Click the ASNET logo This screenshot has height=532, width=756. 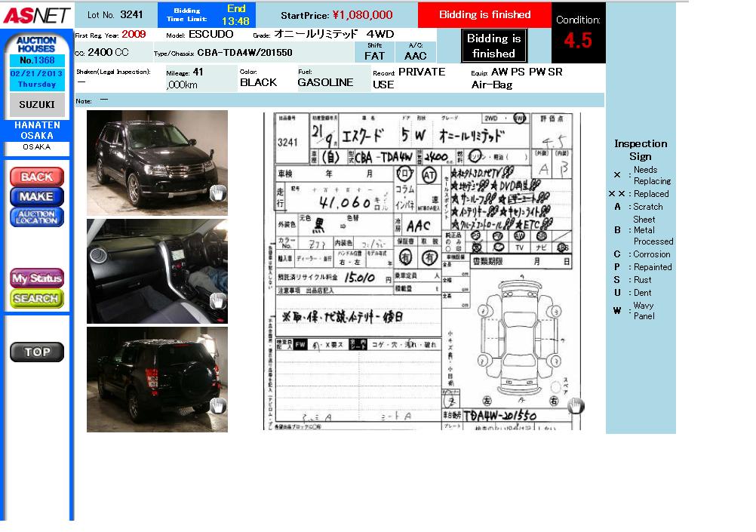[37, 15]
